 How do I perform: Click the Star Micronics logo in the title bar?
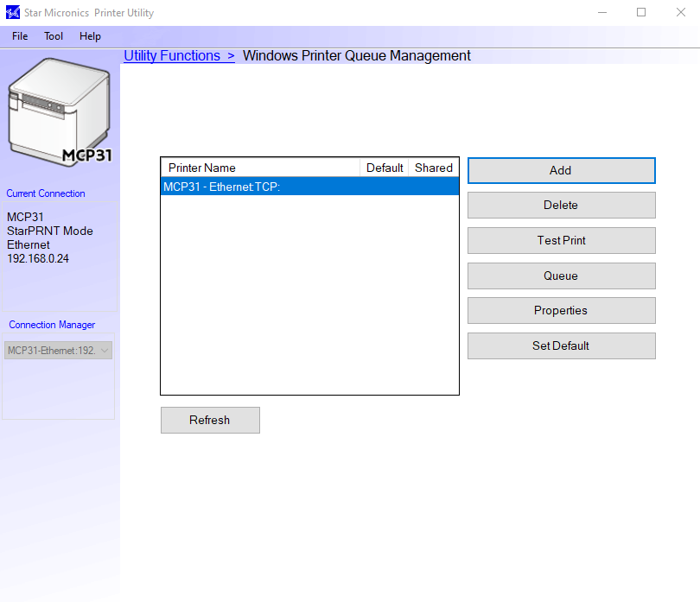pos(12,12)
